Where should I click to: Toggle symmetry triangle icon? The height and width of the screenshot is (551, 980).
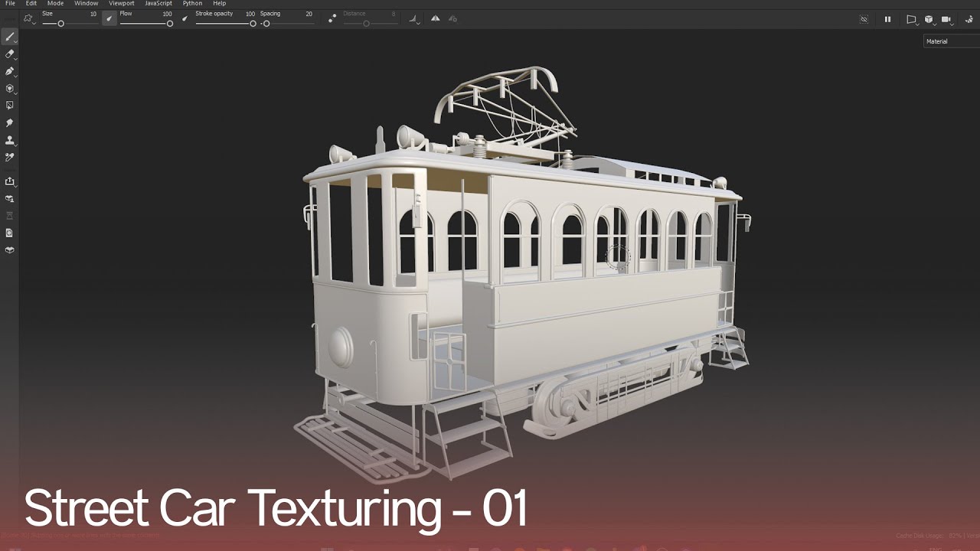click(435, 18)
